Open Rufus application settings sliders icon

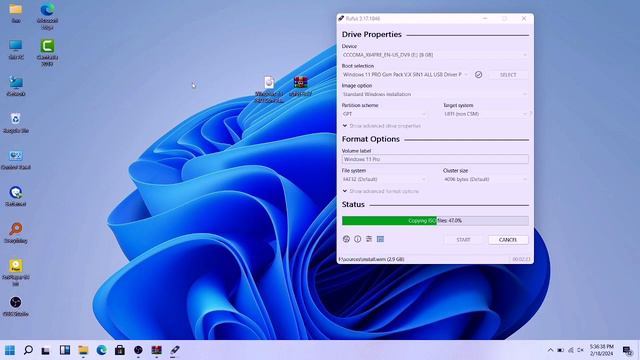pyautogui.click(x=369, y=239)
